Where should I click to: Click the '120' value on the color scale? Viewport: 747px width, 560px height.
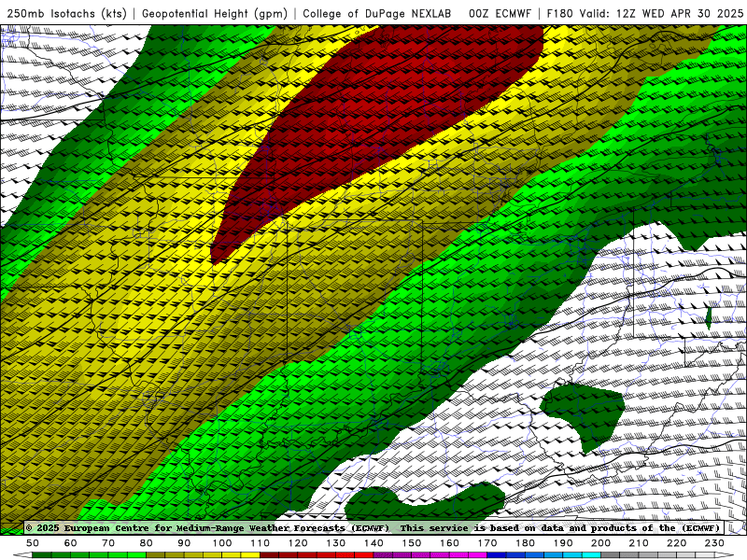coord(298,543)
